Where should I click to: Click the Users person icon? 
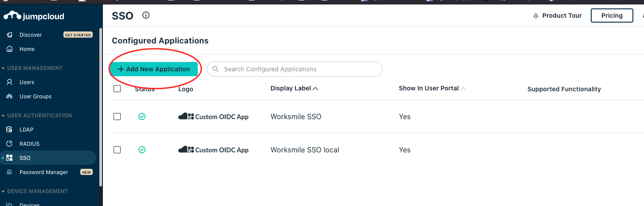click(9, 82)
